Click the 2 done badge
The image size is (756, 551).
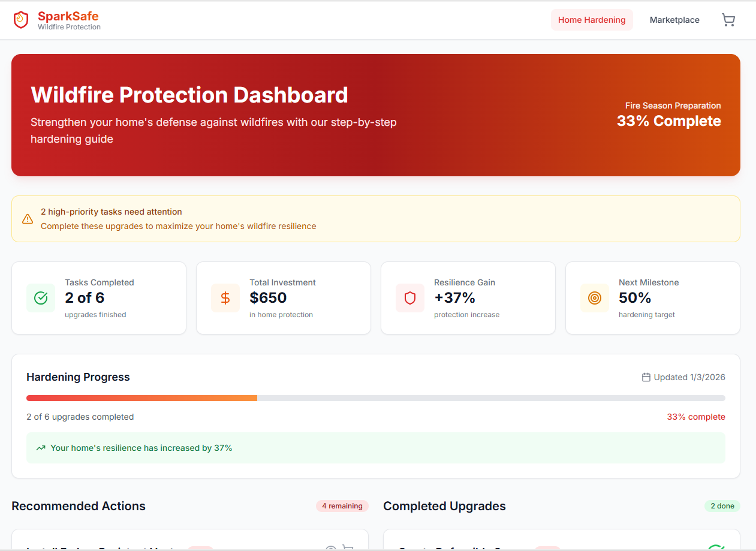[x=722, y=505]
